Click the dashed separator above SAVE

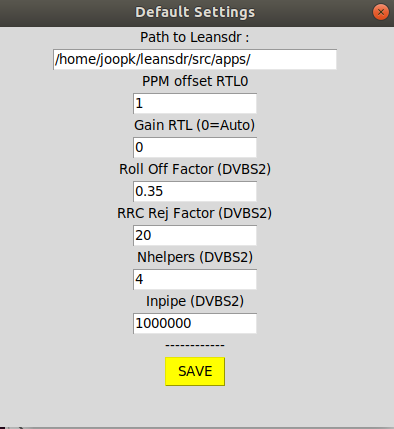click(x=195, y=345)
